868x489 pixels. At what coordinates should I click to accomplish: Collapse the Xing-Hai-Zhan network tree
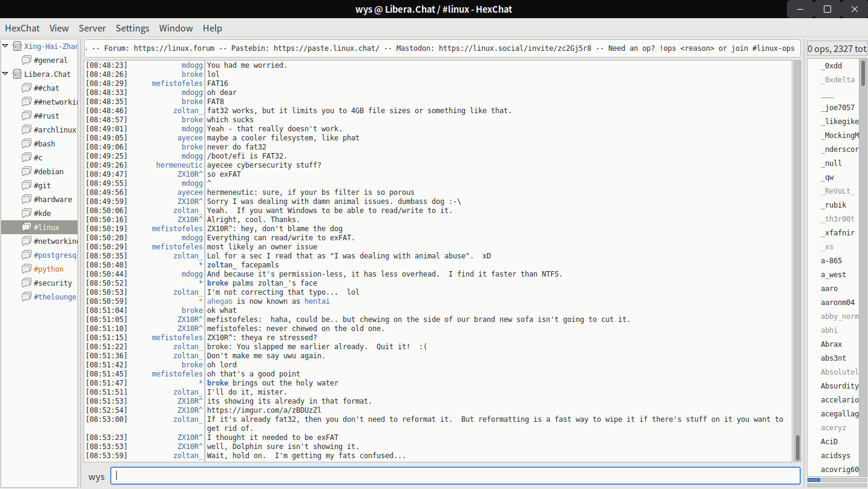6,46
